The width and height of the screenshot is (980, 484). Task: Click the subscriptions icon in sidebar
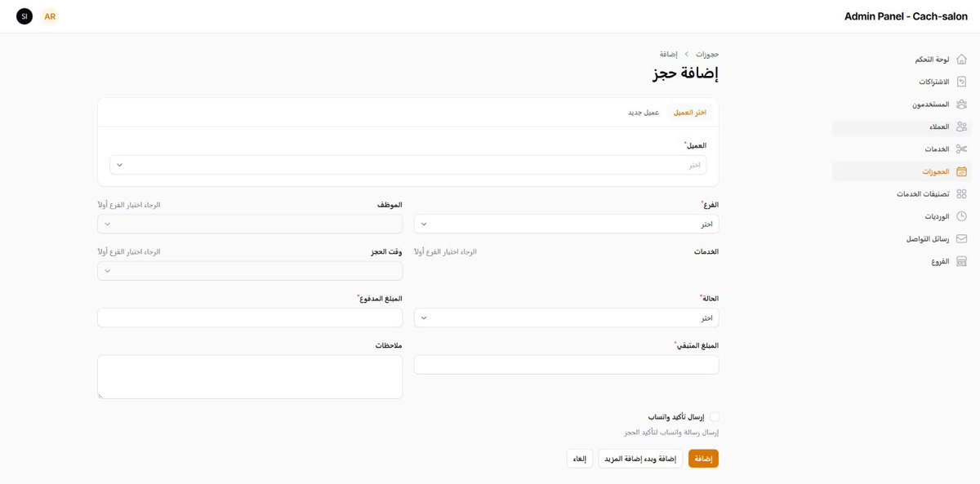[x=961, y=82]
